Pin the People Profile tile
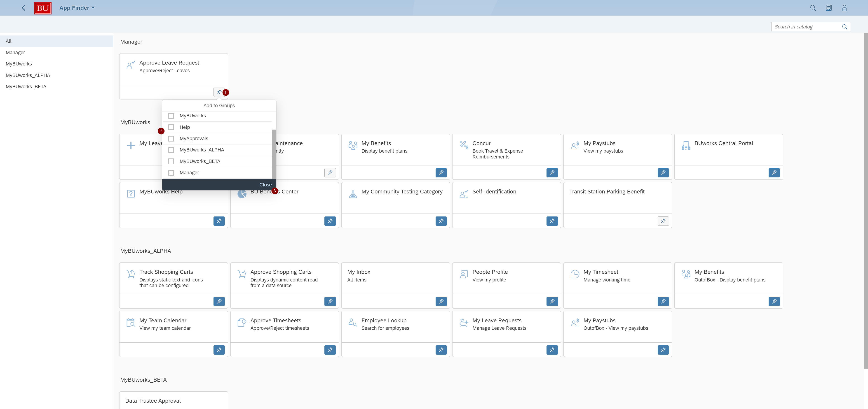Screen dimensions: 868x409 click(x=552, y=302)
